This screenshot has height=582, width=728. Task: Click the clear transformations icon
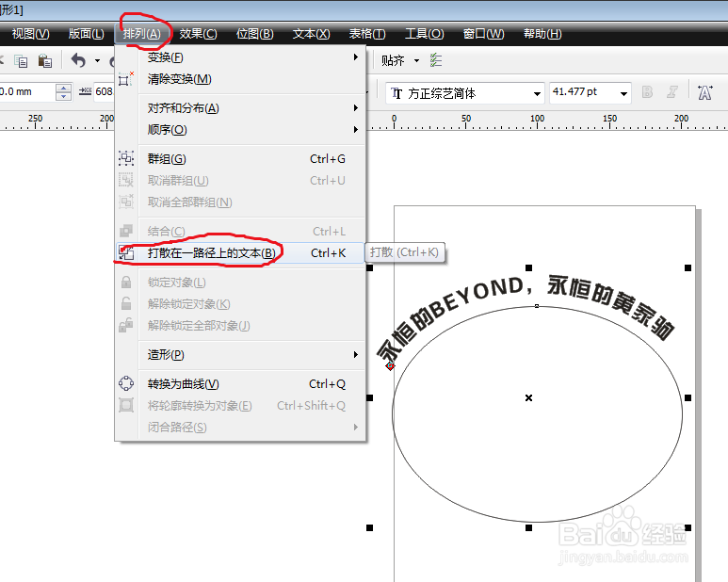click(x=126, y=79)
